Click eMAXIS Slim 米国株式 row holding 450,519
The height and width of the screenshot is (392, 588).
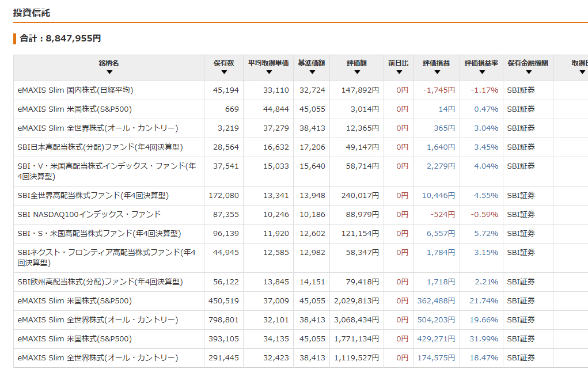(75, 301)
